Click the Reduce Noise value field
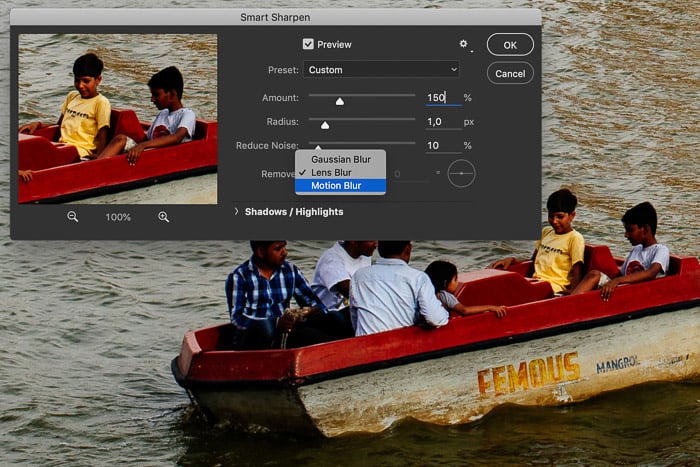700x467 pixels. [442, 146]
